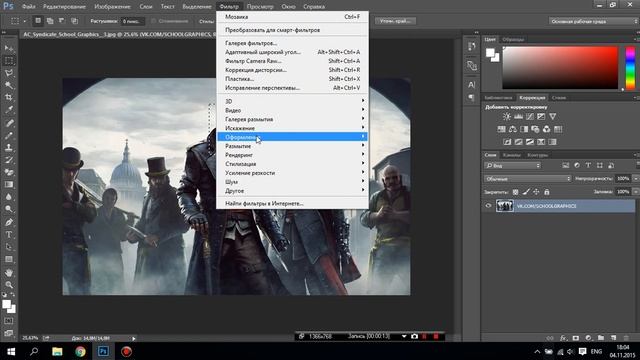Open the layer filter kind dropdown
Viewport: 640px width, 360px height.
(x=513, y=166)
